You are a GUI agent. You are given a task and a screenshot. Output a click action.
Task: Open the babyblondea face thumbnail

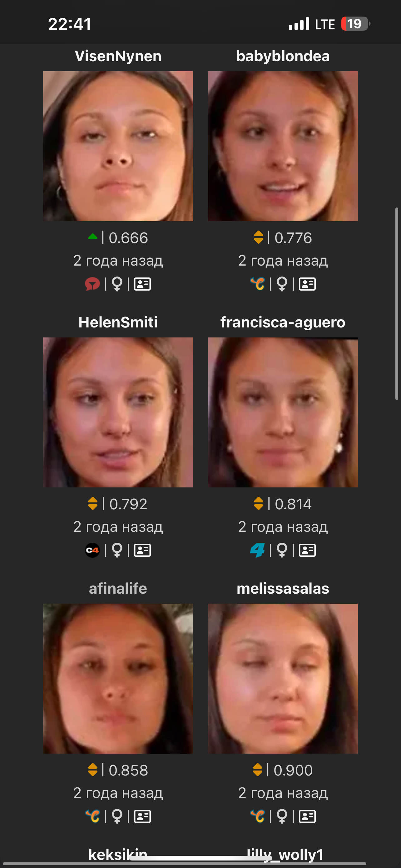(283, 146)
